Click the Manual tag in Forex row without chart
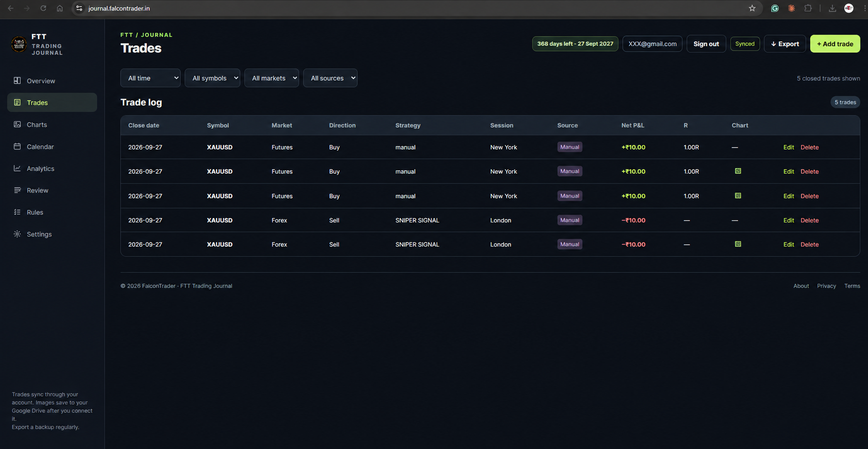Image resolution: width=868 pixels, height=449 pixels. pos(570,220)
